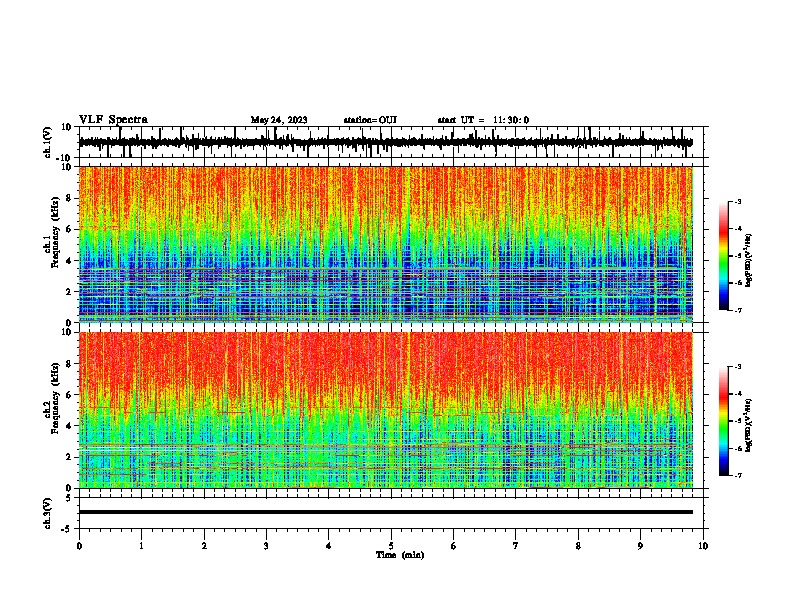
Task: Click the ch.2 colorbar log(PSD) label
Action: point(749,425)
